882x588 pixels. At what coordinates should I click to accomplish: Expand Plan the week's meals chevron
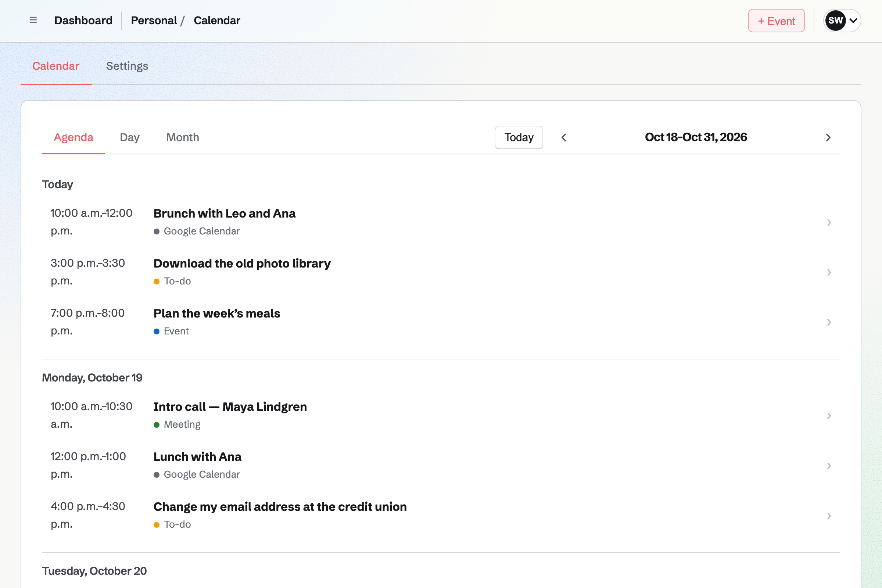[829, 323]
